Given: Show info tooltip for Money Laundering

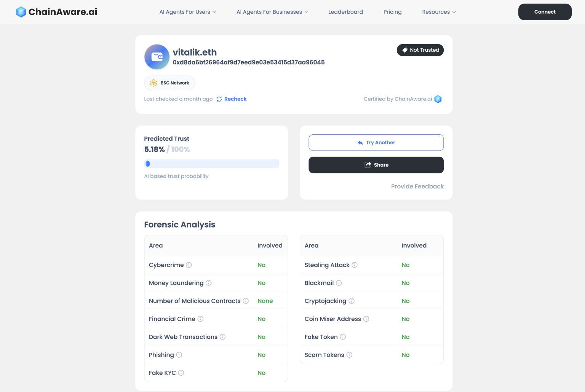Looking at the screenshot, I should 209,283.
